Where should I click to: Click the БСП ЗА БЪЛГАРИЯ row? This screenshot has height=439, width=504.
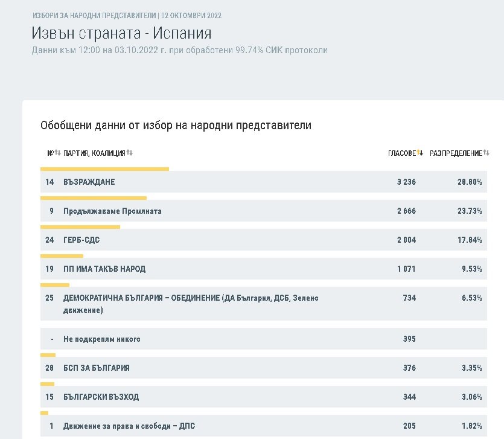pos(97,368)
